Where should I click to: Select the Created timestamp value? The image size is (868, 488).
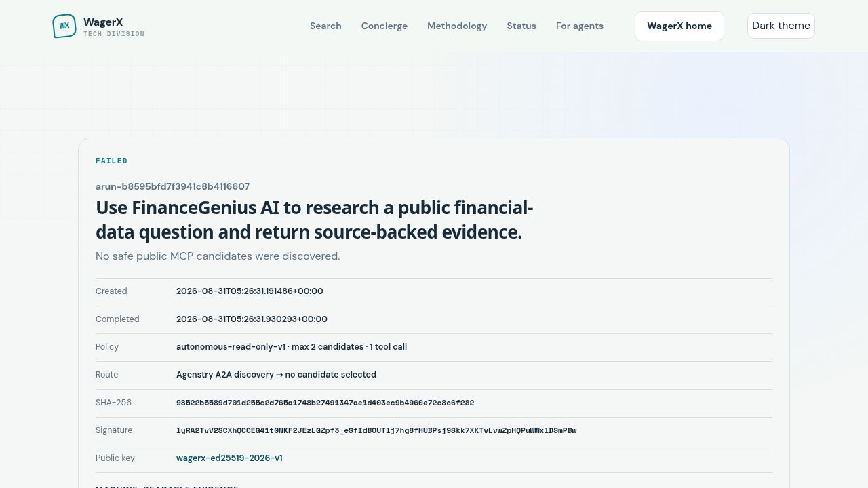(250, 291)
